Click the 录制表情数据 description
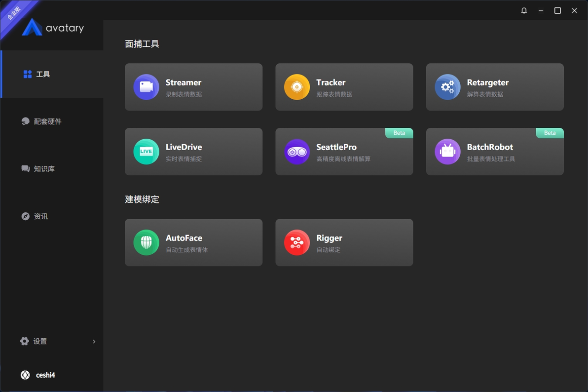Screen dimensions: 588x392 pos(184,94)
